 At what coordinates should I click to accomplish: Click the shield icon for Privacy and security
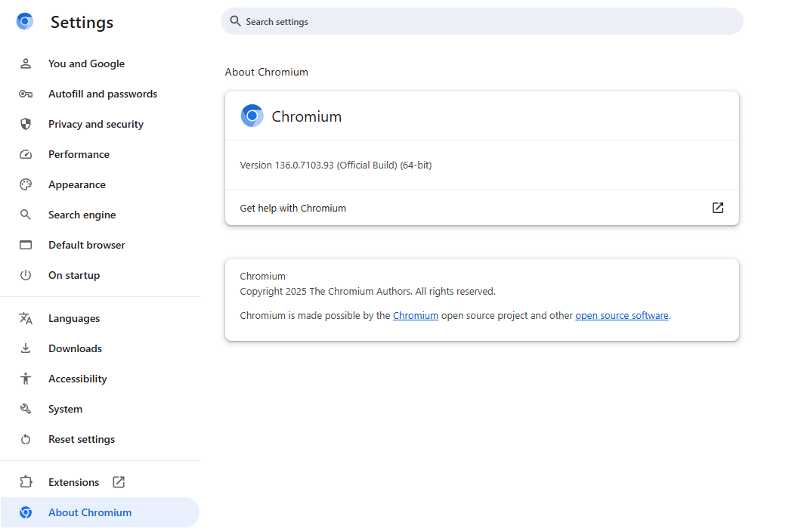tap(26, 124)
